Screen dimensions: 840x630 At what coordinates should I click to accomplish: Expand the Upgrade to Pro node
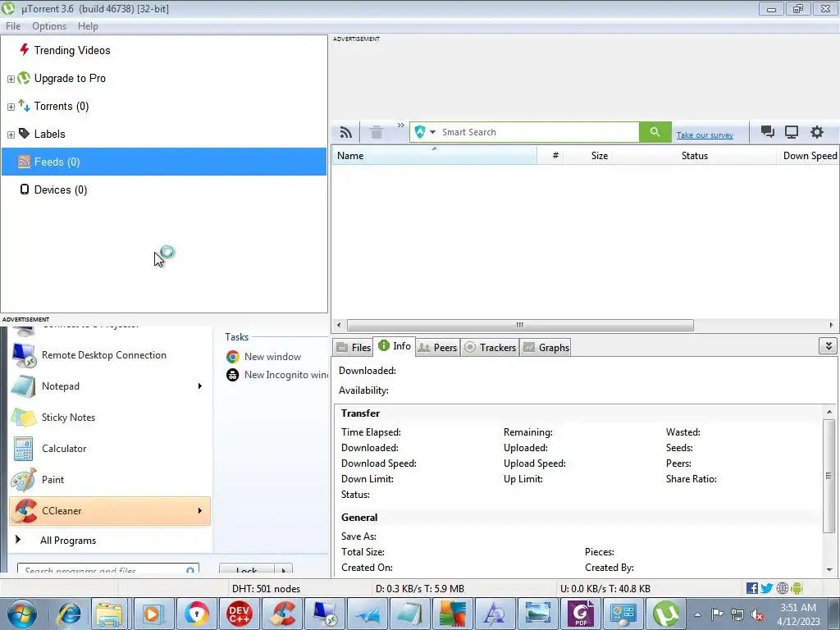11,79
